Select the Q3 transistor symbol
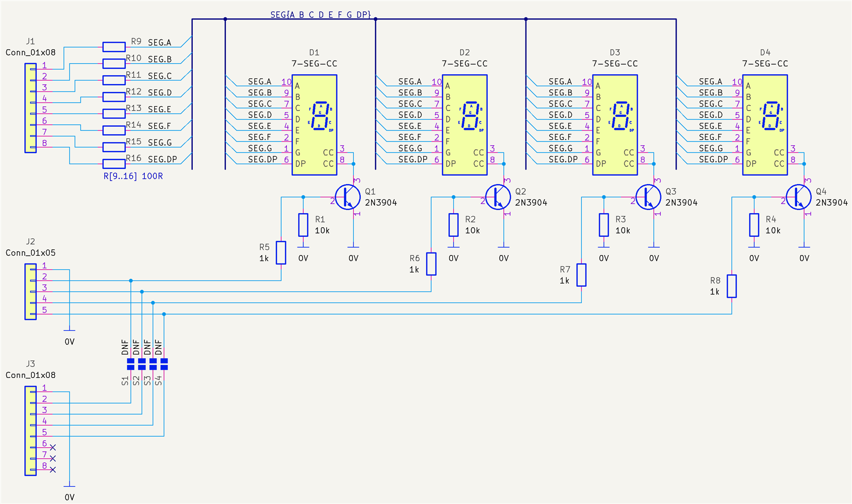Viewport: 852px width, 504px height. pyautogui.click(x=648, y=197)
